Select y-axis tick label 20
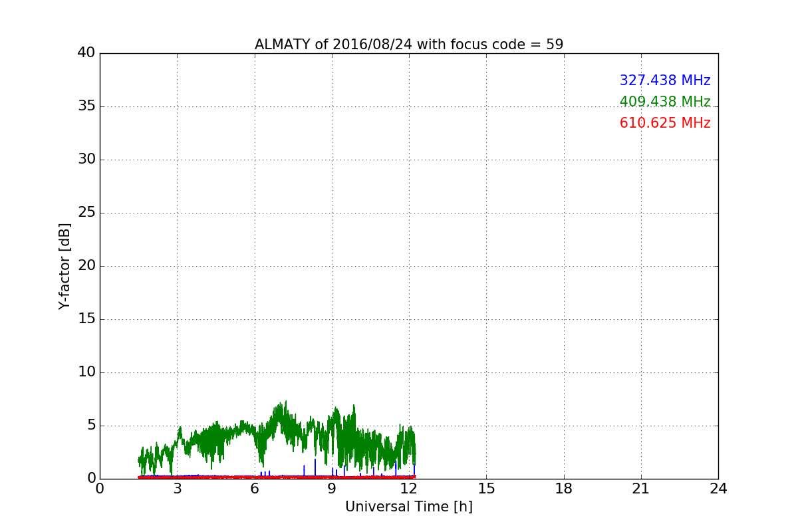 pyautogui.click(x=86, y=266)
